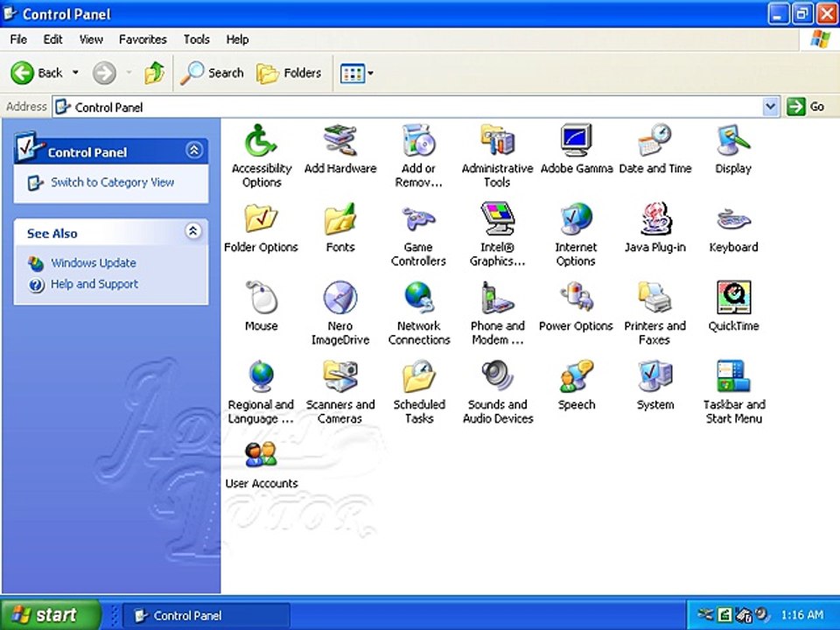Toggle the Folders pane button

(x=290, y=73)
